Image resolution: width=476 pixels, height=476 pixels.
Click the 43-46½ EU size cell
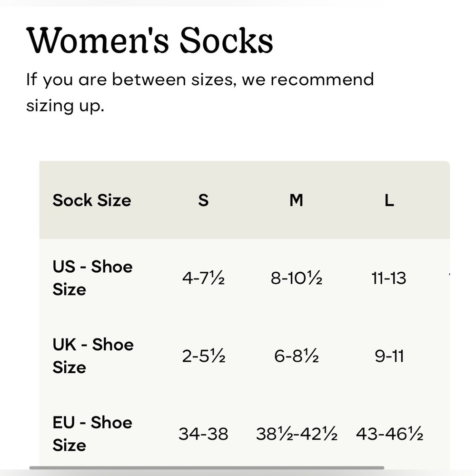point(389,434)
